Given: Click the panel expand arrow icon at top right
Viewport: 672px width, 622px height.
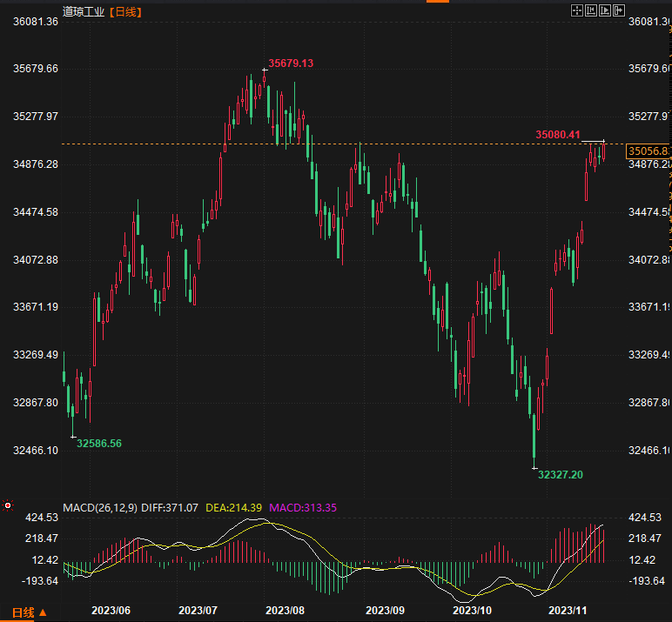Looking at the screenshot, I should click(x=619, y=11).
